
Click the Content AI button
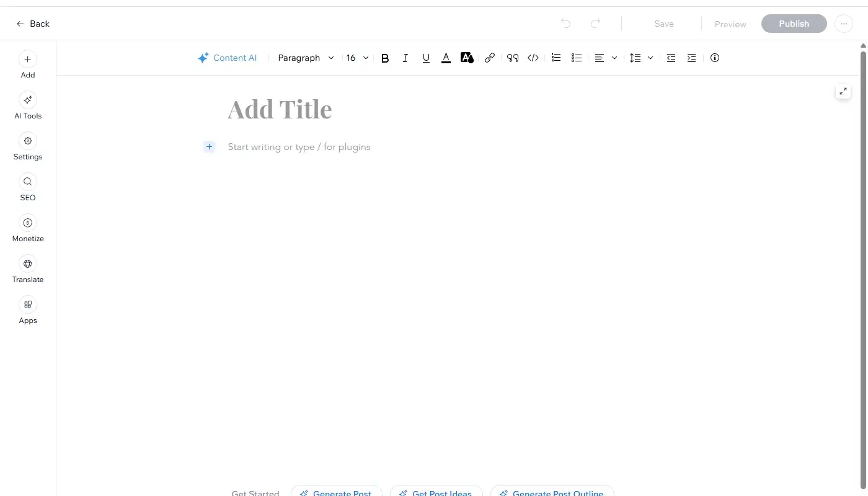click(227, 58)
